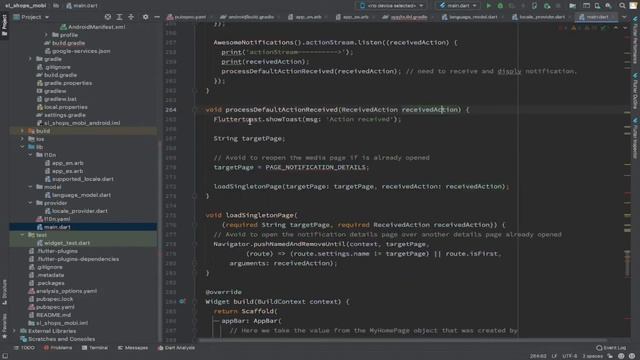Select pubspec.lock in project tree
This screenshot has width=640, height=360.
54,299
